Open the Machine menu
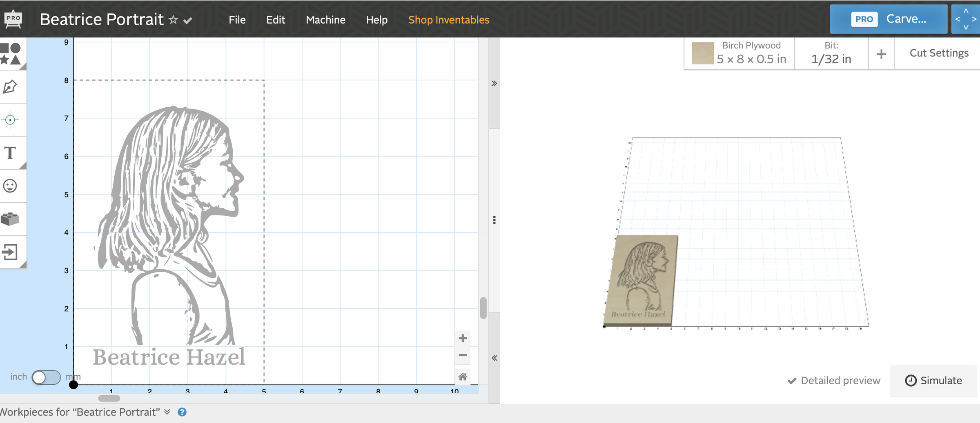The image size is (980, 423). tap(325, 20)
